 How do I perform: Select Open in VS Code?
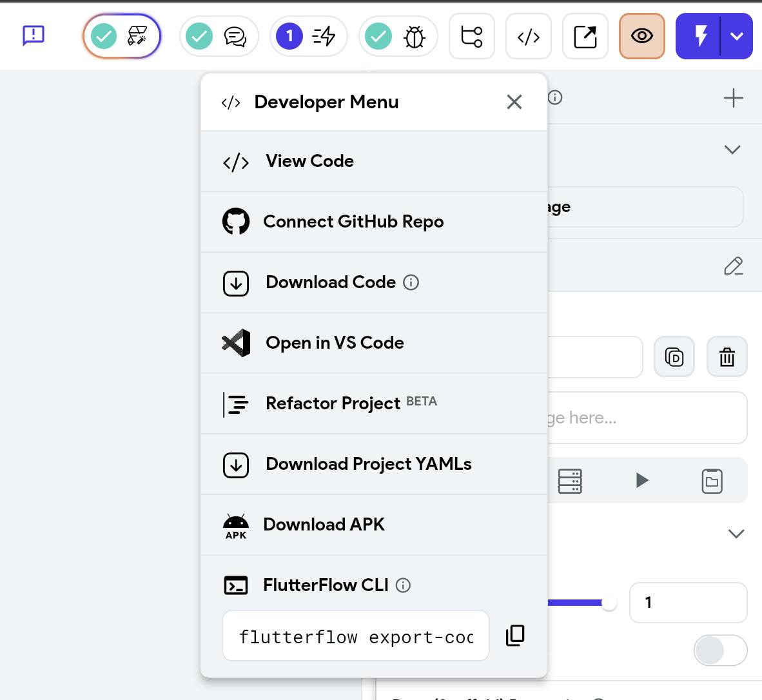click(374, 343)
